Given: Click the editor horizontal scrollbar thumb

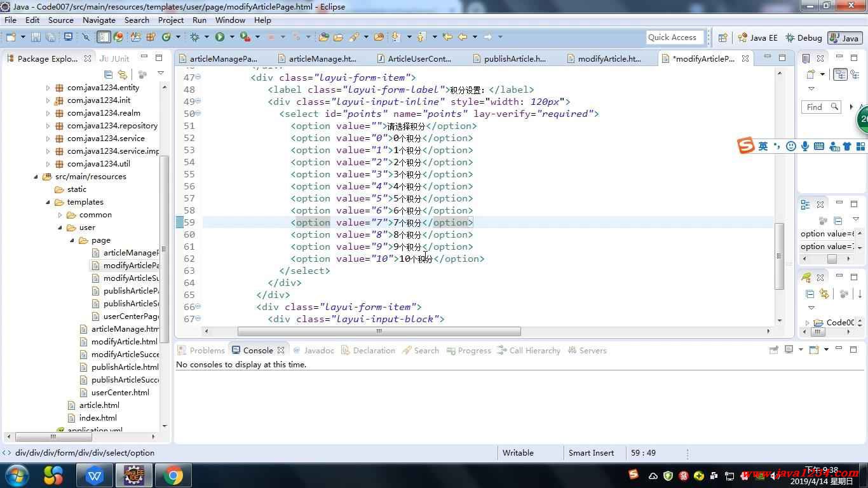Looking at the screenshot, I should [x=379, y=331].
